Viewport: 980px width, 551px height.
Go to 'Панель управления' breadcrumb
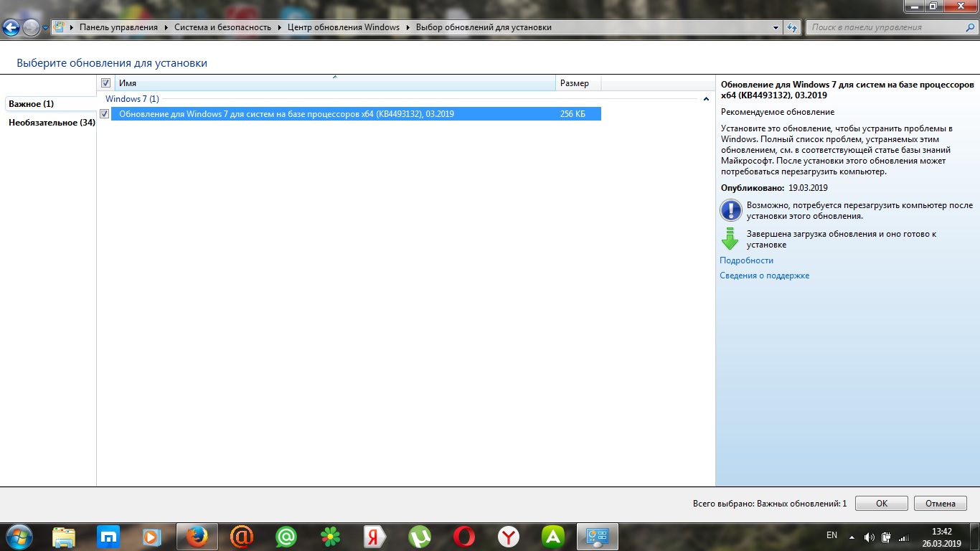click(x=118, y=27)
